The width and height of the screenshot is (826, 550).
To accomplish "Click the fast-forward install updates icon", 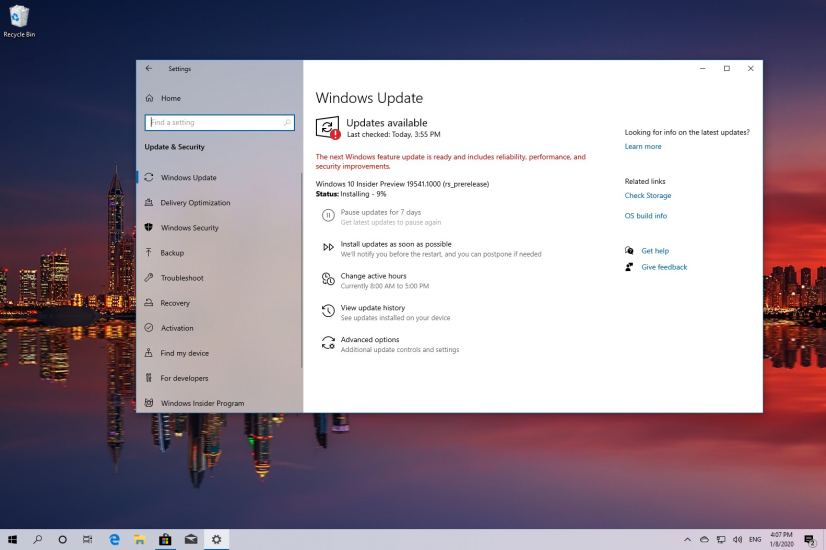I will click(x=328, y=247).
